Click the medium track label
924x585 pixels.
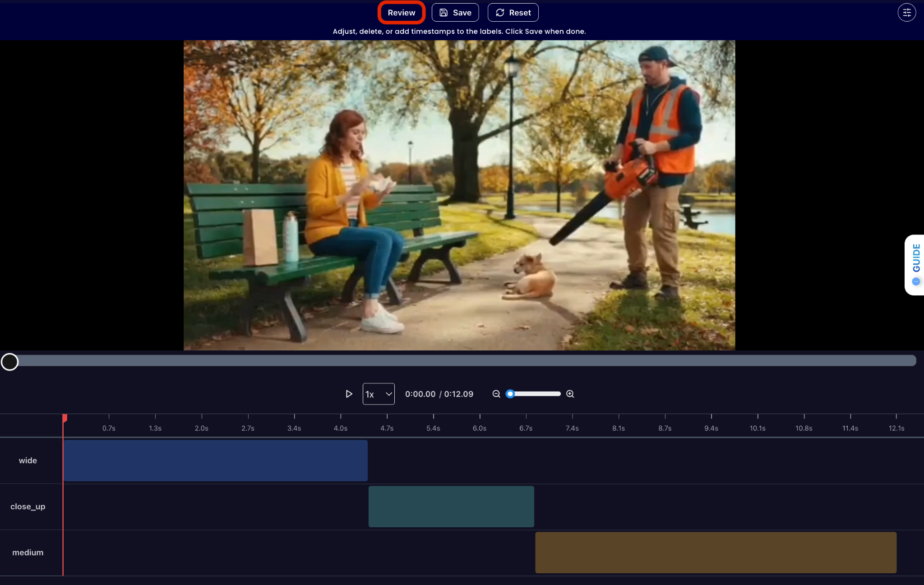[x=28, y=553]
